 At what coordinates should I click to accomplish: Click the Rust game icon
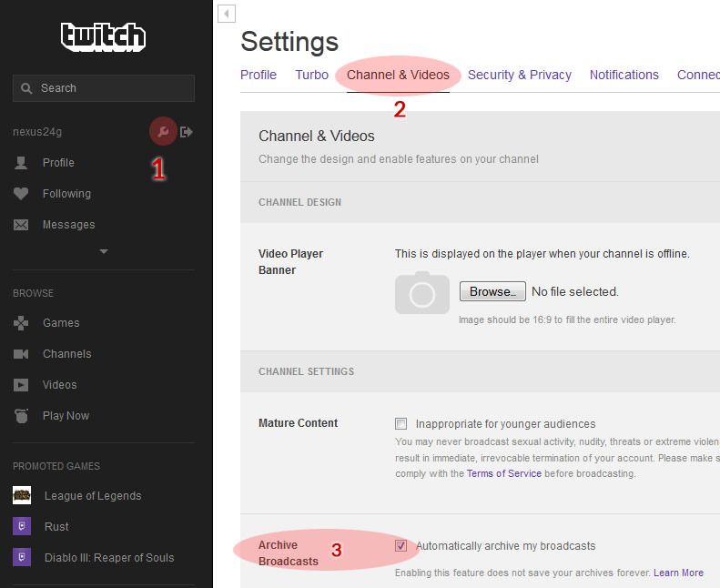(22, 526)
